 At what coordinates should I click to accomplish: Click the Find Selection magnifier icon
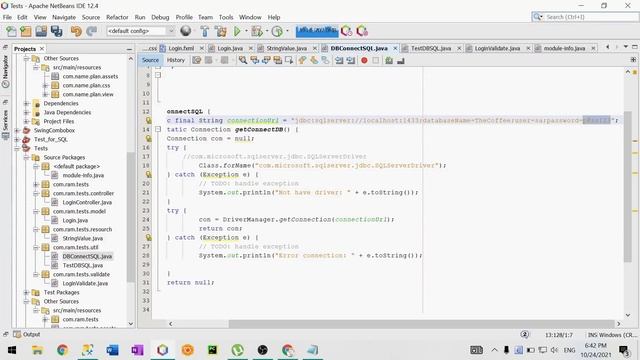pos(243,60)
